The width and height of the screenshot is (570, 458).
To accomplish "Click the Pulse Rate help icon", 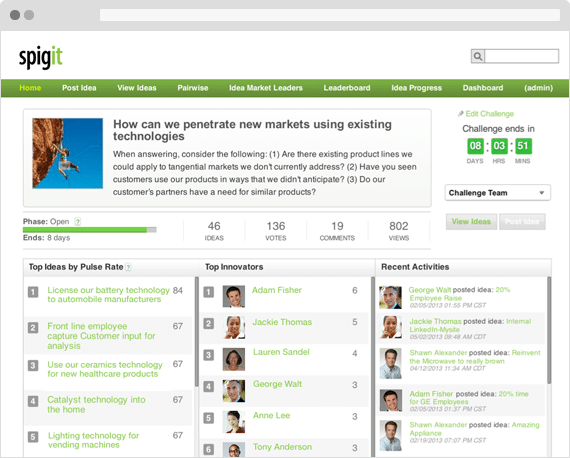I will (x=128, y=267).
